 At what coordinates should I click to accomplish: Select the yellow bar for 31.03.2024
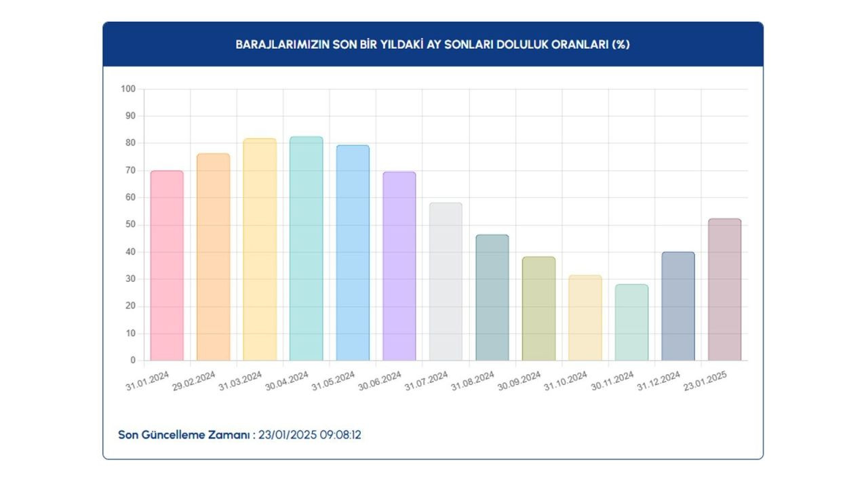pyautogui.click(x=260, y=249)
